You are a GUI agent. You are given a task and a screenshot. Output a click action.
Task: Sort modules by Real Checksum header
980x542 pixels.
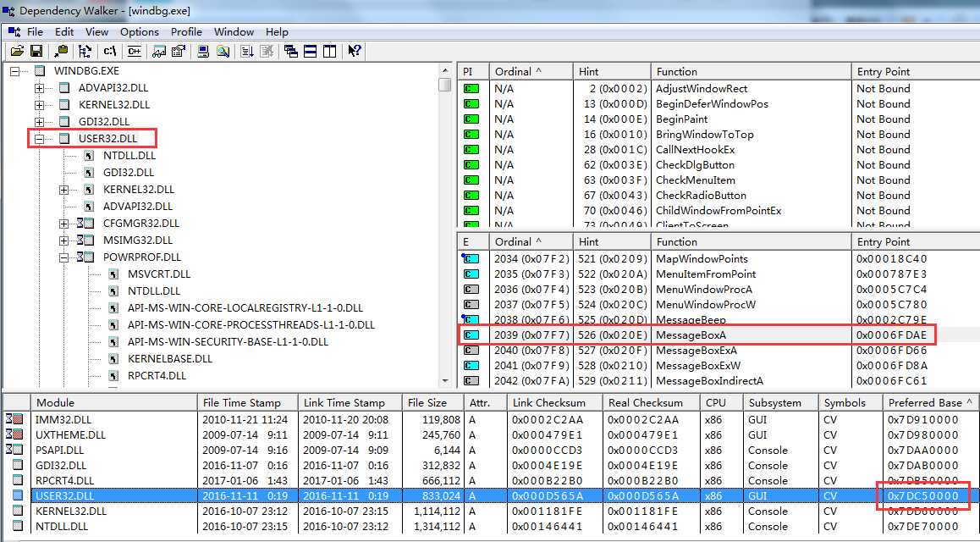(651, 402)
